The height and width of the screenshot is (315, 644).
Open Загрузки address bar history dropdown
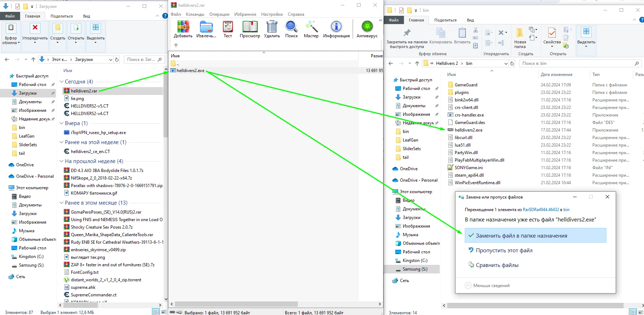(110, 59)
